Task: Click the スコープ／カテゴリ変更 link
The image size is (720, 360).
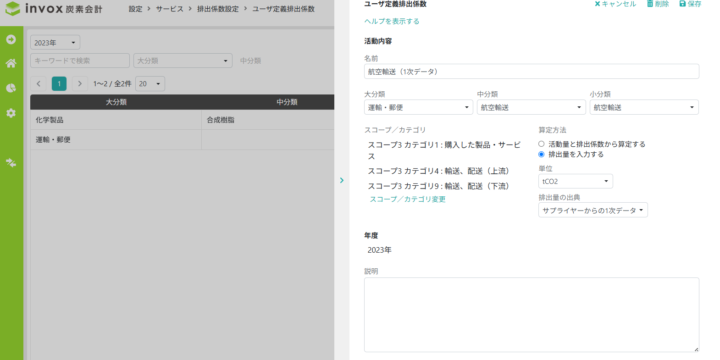Action: point(408,199)
